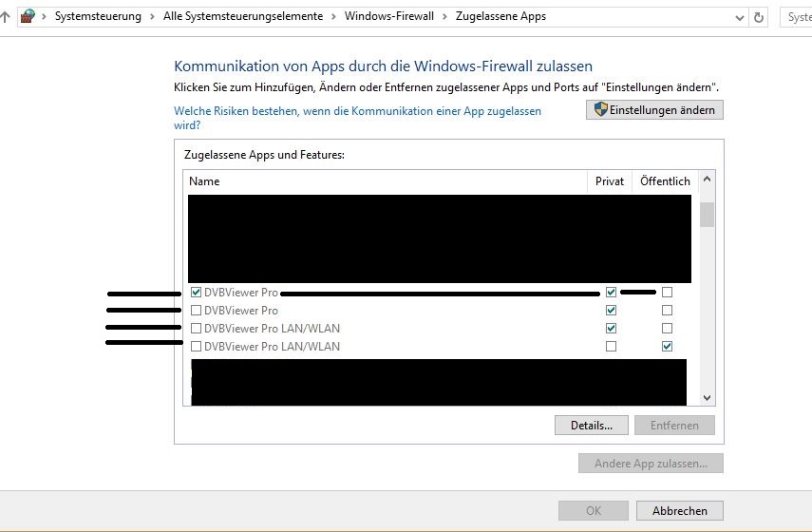Viewport: 812px width, 532px height.
Task: Toggle Privat for the enabled DVBViewer Pro row
Action: pyautogui.click(x=611, y=293)
